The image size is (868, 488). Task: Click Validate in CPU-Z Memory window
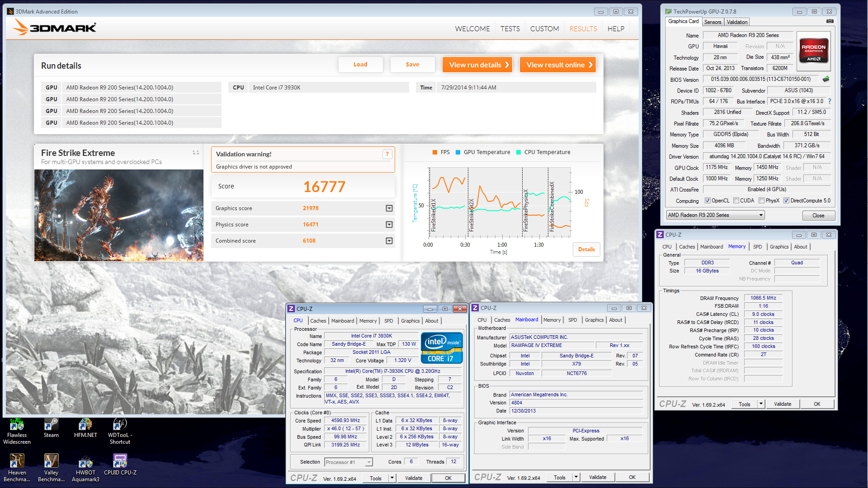783,404
